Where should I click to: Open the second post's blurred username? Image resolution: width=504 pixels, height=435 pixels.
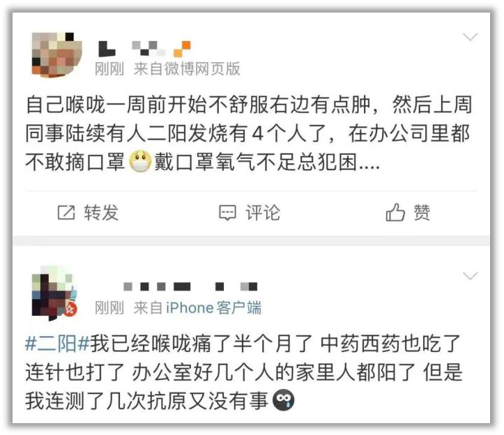coord(190,287)
